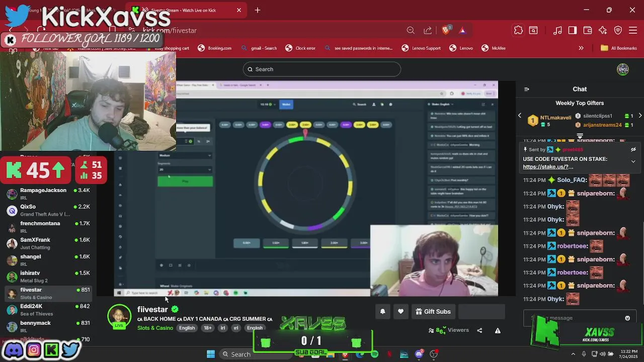Open shangel channel in sidebar

coord(48,260)
